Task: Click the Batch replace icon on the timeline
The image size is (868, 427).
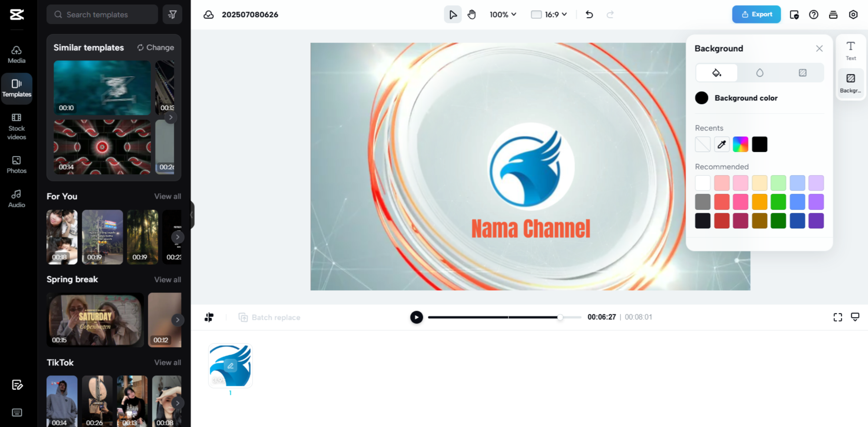Action: 244,317
